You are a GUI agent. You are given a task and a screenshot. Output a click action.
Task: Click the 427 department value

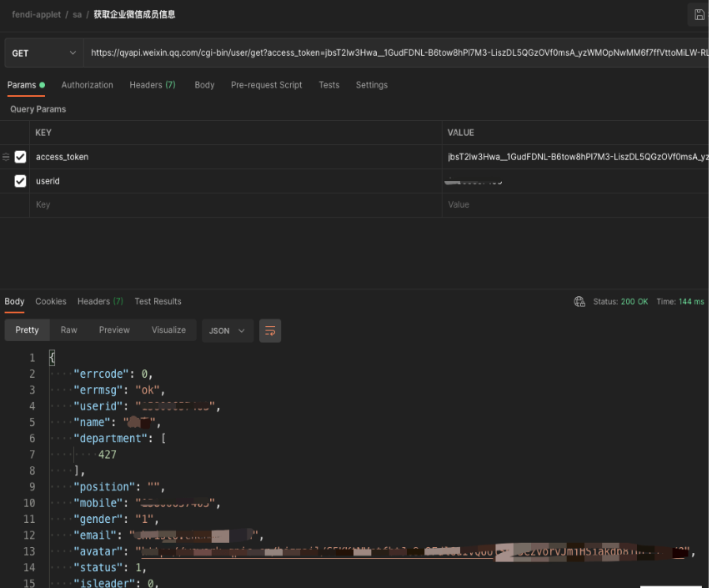click(x=108, y=455)
